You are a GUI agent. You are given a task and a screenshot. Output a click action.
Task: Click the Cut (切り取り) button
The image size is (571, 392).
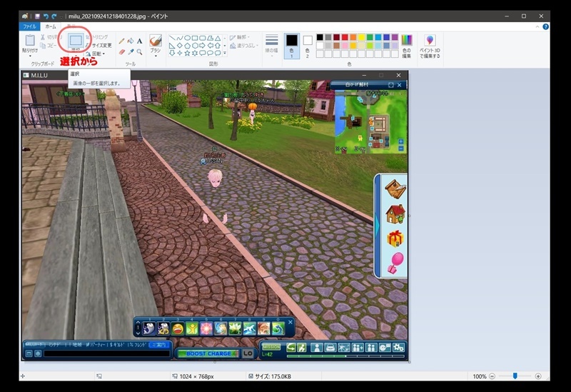click(51, 37)
